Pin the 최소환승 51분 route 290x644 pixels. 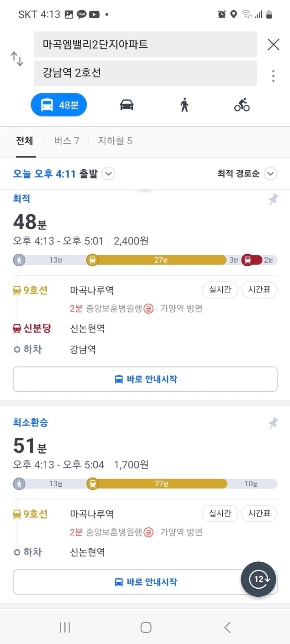point(273,423)
